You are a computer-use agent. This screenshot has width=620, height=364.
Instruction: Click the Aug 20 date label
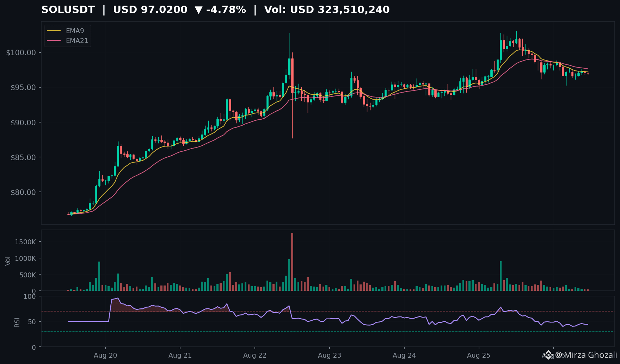(x=105, y=355)
